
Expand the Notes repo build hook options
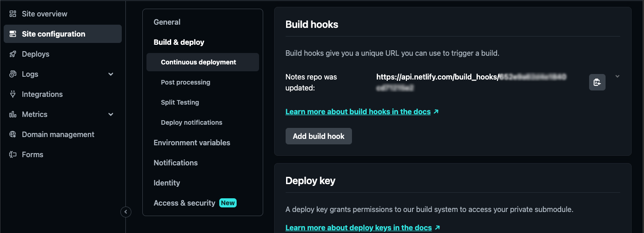pos(617,76)
